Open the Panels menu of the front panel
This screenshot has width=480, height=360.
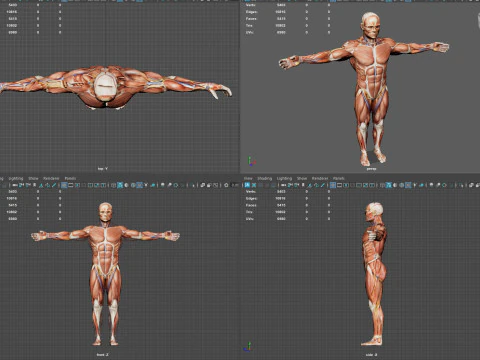coord(70,178)
